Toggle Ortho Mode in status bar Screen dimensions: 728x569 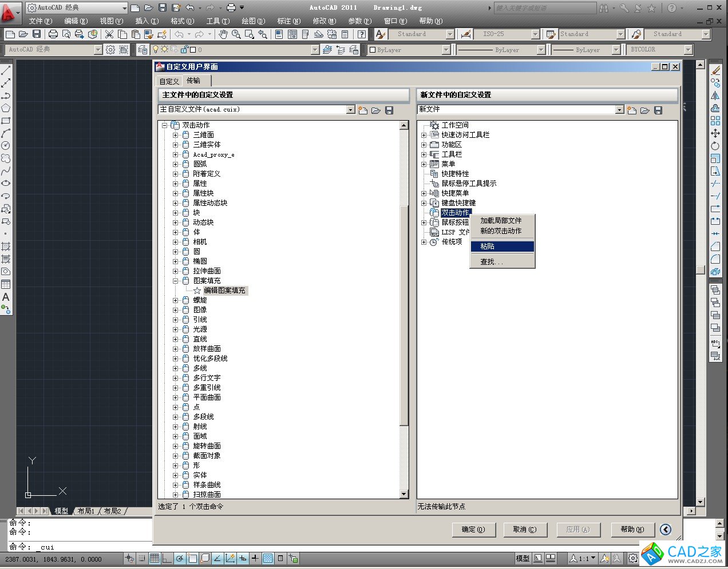click(167, 559)
